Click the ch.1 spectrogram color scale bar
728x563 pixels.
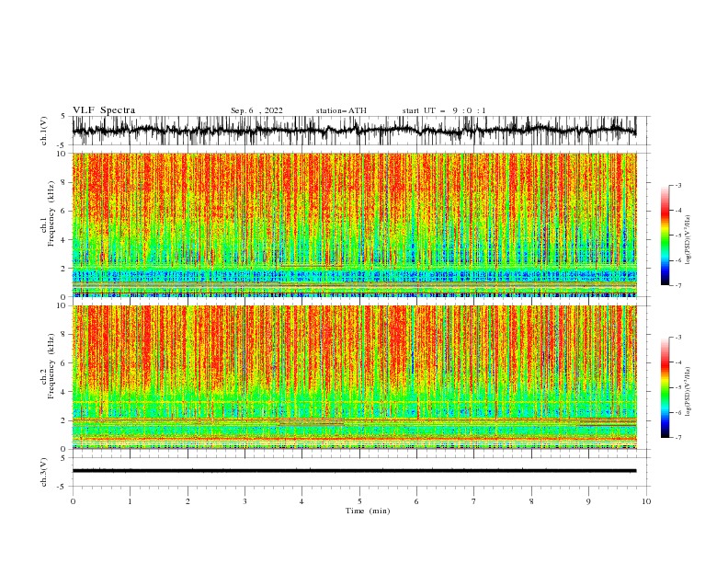click(x=665, y=236)
